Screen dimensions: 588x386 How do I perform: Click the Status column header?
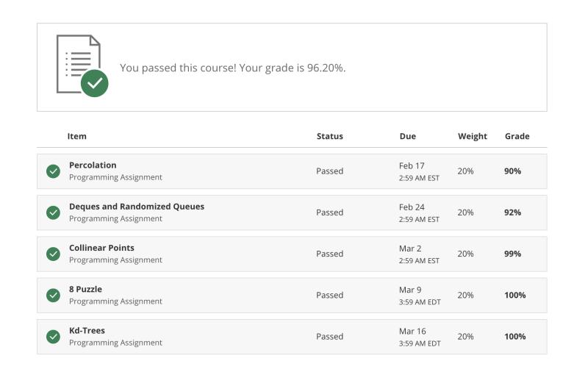point(329,136)
